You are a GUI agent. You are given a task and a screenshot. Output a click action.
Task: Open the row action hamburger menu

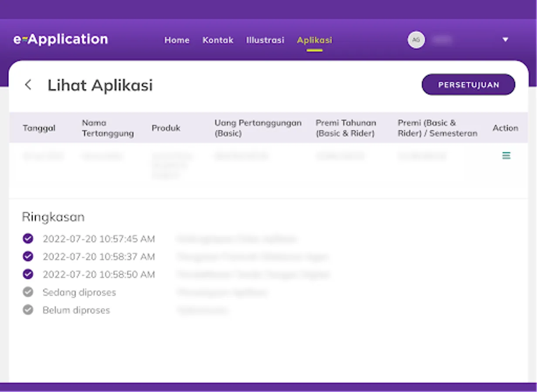pos(506,155)
